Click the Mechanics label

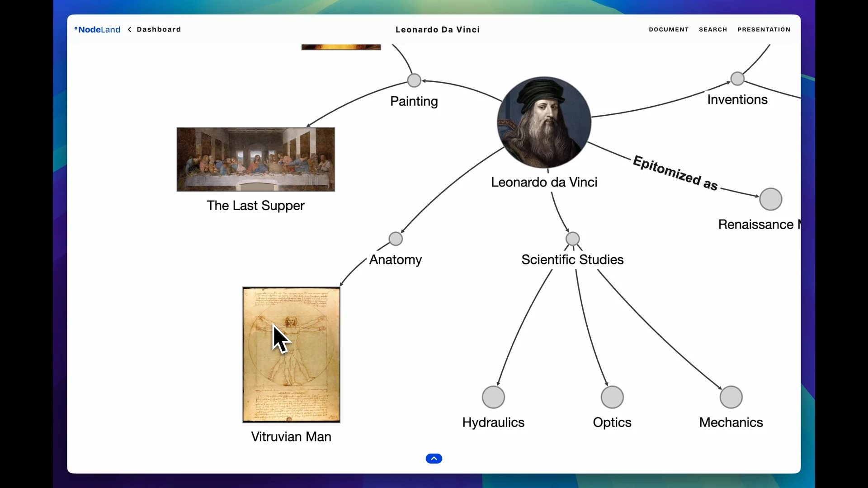click(x=731, y=422)
